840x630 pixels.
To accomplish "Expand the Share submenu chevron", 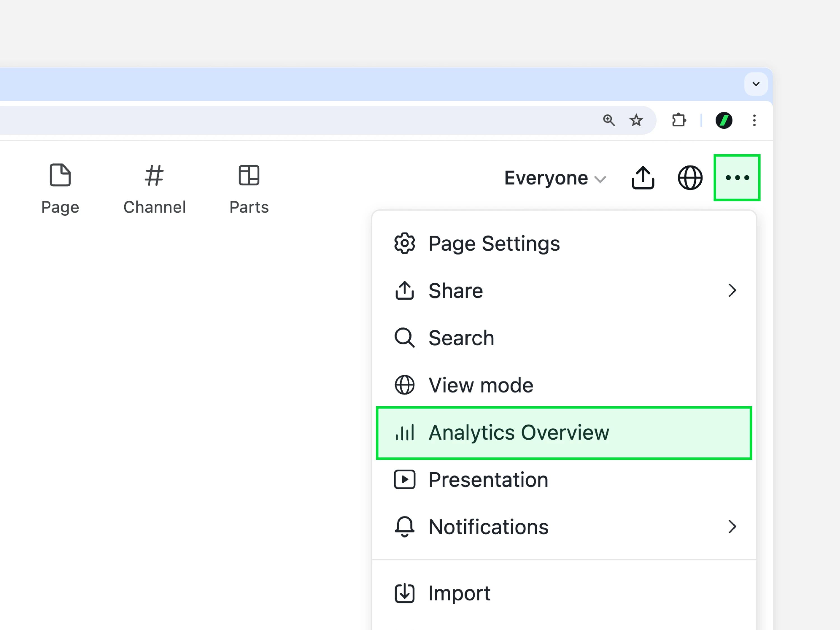I will (x=732, y=291).
